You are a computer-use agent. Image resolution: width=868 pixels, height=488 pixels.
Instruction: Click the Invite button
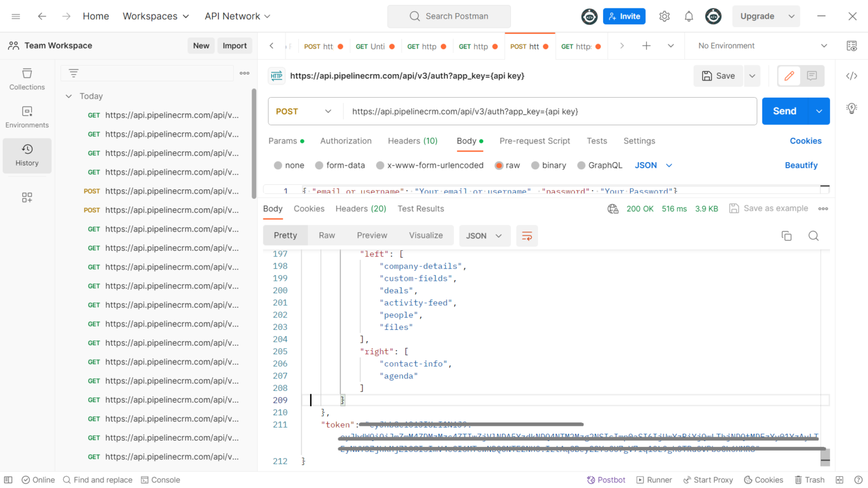pos(624,16)
